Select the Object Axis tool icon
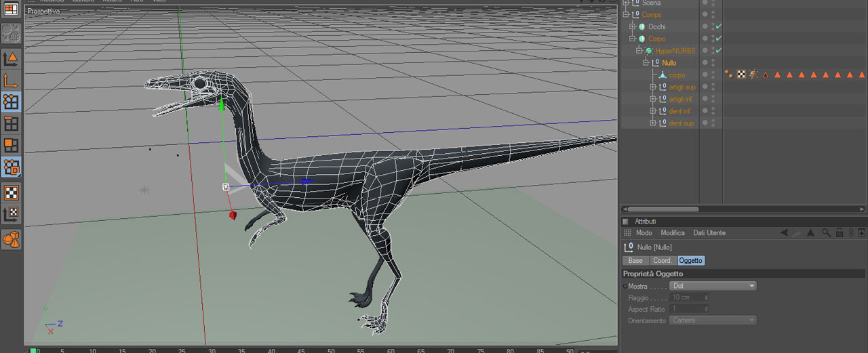 pyautogui.click(x=12, y=81)
